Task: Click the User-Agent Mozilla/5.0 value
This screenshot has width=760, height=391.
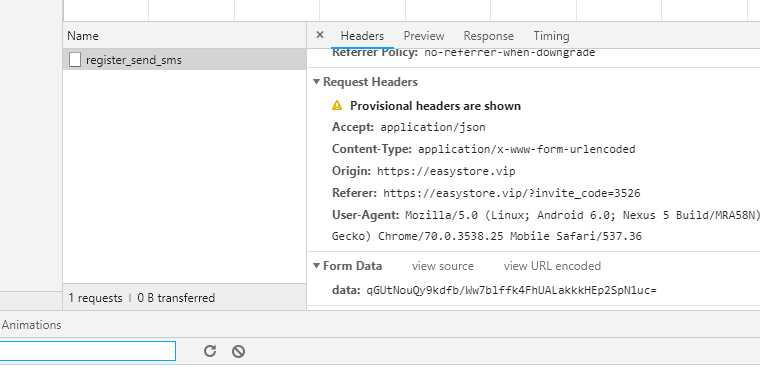Action: click(583, 215)
